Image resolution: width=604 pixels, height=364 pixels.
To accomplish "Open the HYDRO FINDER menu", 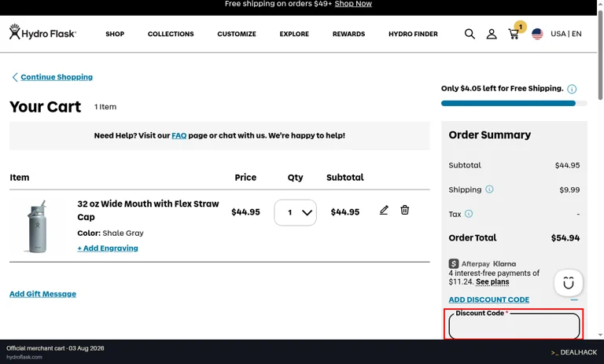I will pos(413,34).
